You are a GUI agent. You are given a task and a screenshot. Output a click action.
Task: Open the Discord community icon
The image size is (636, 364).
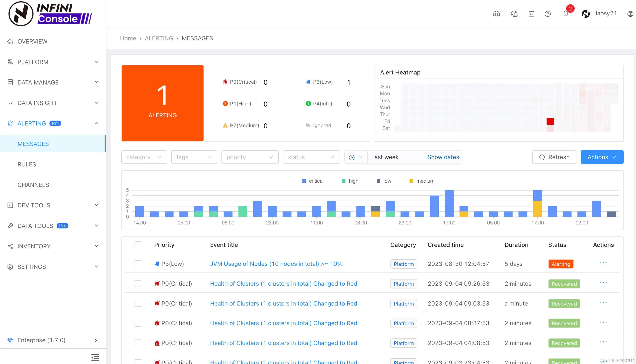click(496, 14)
